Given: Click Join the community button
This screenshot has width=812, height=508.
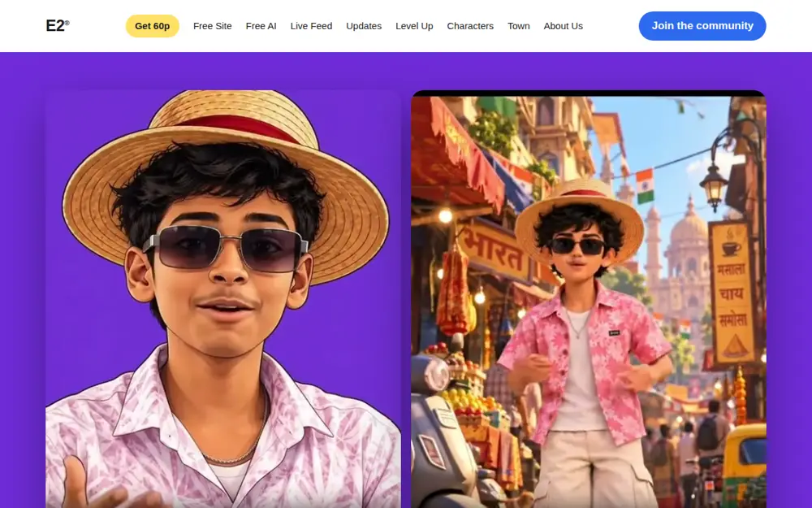Looking at the screenshot, I should (702, 26).
